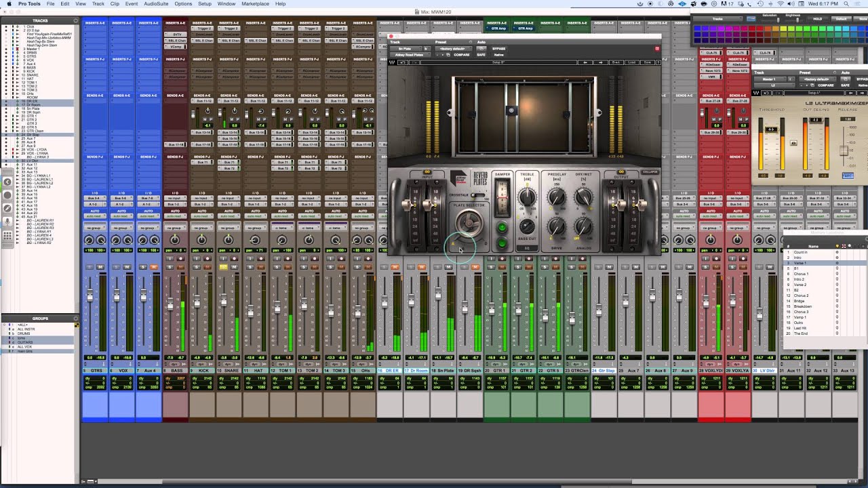The width and height of the screenshot is (868, 488).
Task: Open the Bus 3-4 input selector on GTRS
Action: pyautogui.click(x=94, y=199)
